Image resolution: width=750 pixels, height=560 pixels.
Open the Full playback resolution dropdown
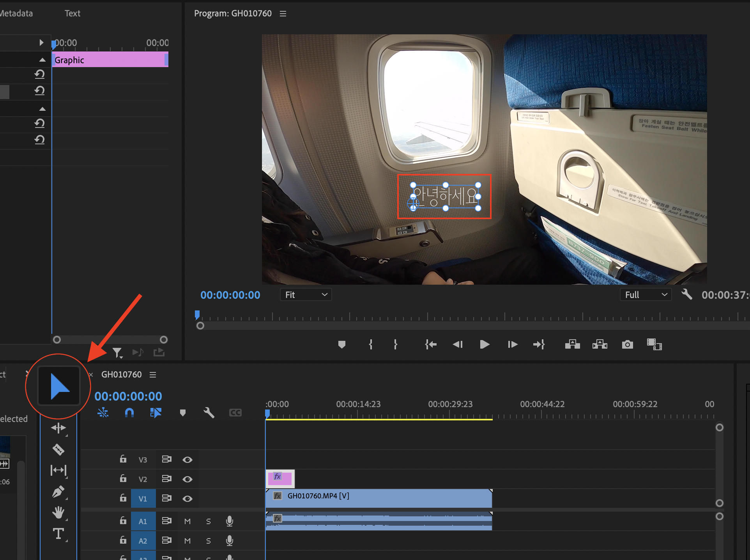coord(646,295)
